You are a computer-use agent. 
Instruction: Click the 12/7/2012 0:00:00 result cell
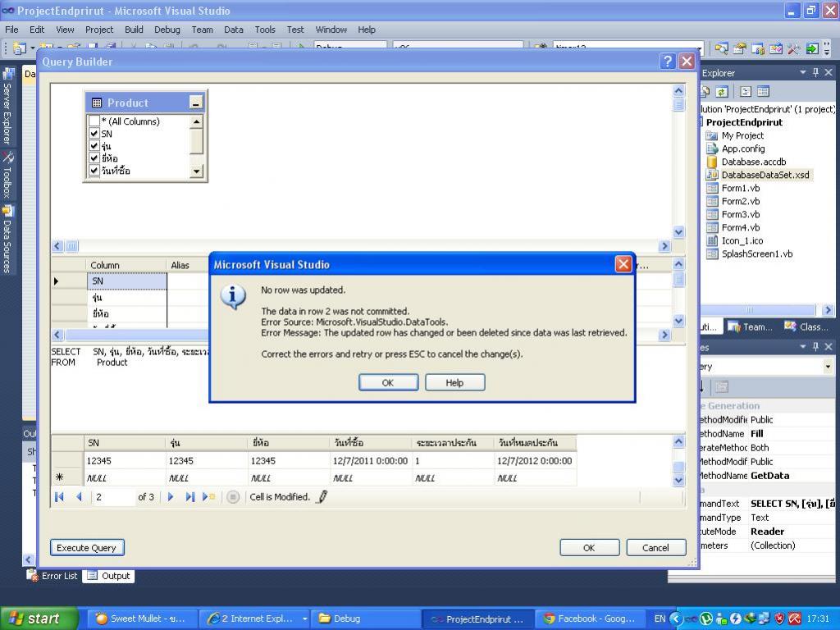point(535,461)
